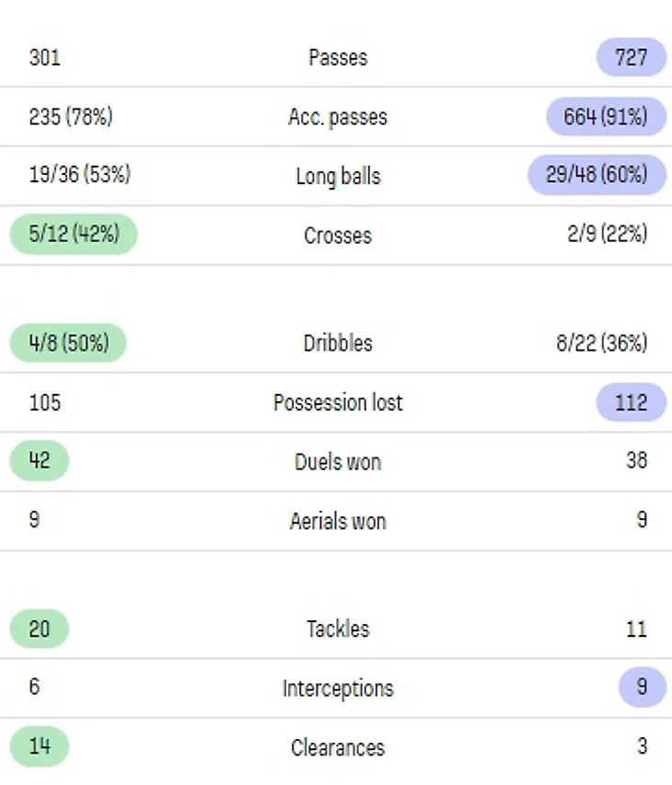Image resolution: width=672 pixels, height=785 pixels.
Task: Click the green 5/12 (42%) crosses badge
Action: 74,234
